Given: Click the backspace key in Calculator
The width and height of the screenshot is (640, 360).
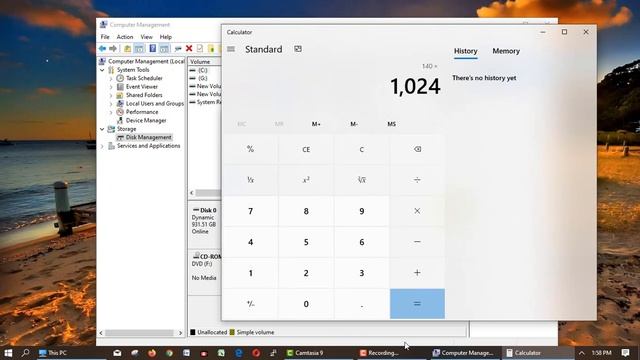Looking at the screenshot, I should 417,149.
